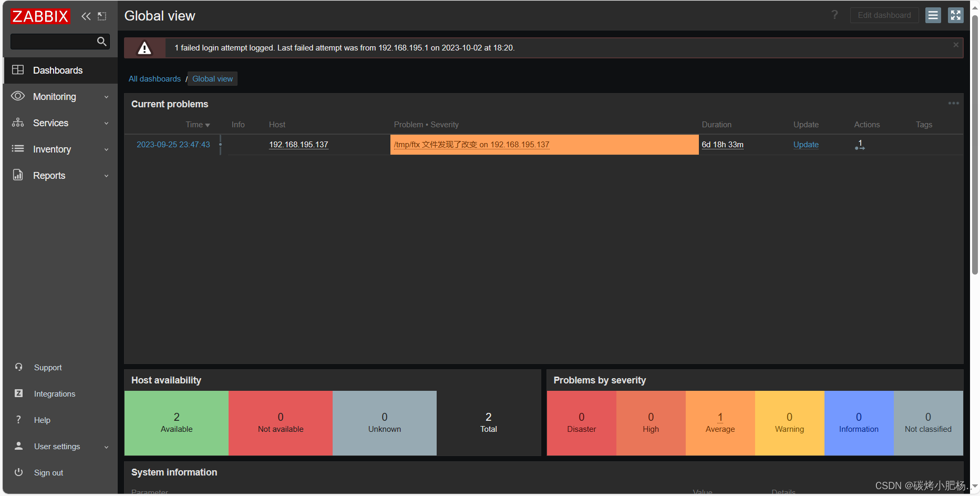Viewport: 980px width, 496px height.
Task: Click the Monitoring eye icon
Action: tap(18, 96)
